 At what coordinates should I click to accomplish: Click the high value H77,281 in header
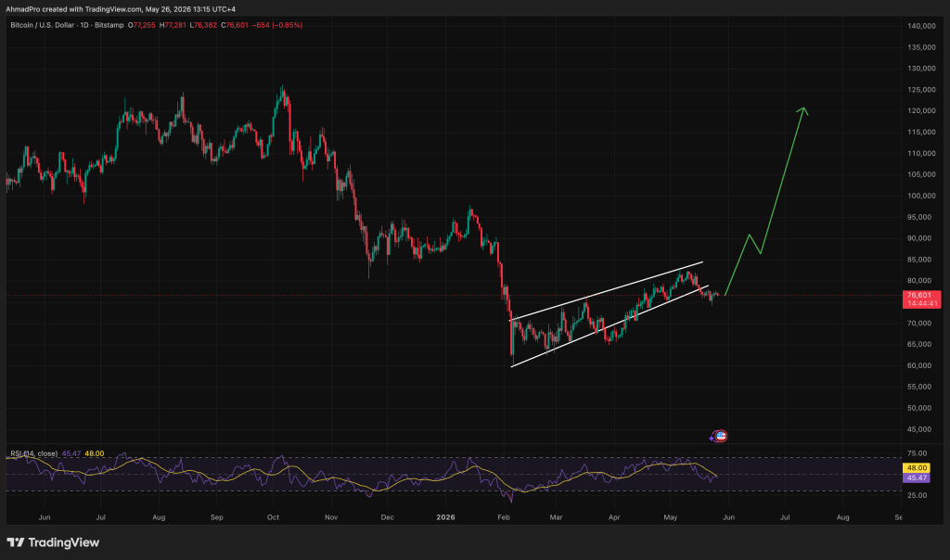tap(173, 25)
